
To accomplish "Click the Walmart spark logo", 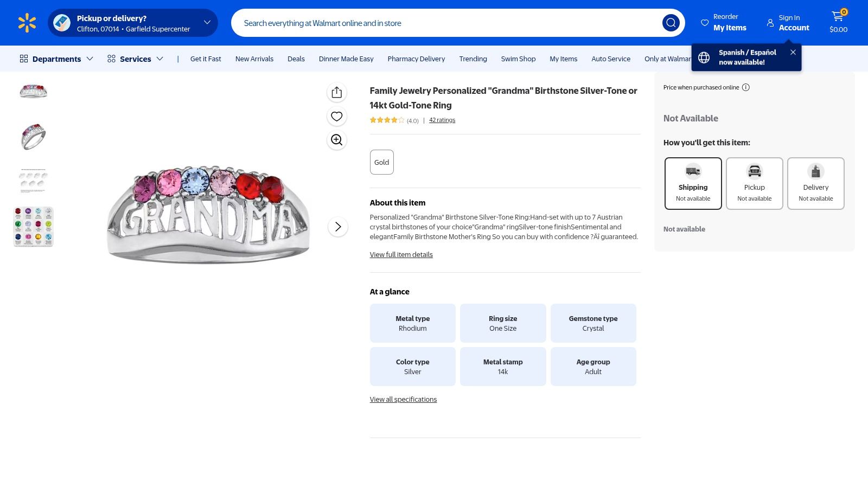I will tap(27, 23).
